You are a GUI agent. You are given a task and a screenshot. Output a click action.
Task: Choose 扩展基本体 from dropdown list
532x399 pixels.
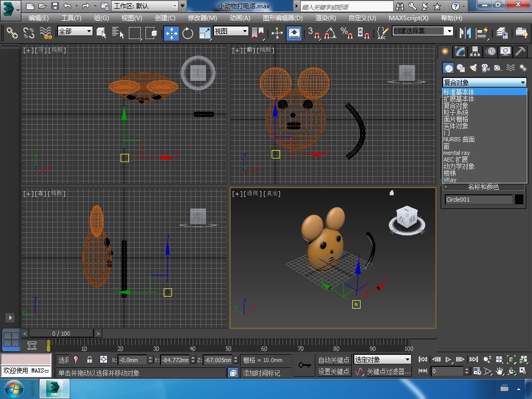[x=485, y=99]
